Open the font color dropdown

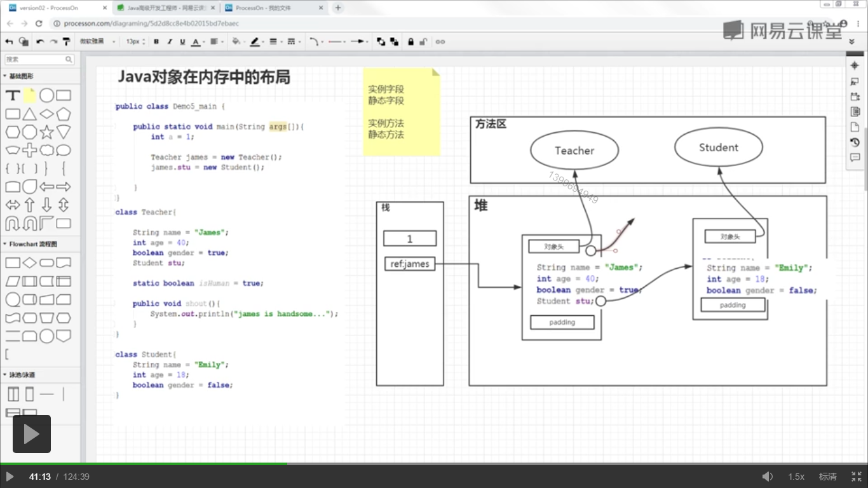pos(198,41)
